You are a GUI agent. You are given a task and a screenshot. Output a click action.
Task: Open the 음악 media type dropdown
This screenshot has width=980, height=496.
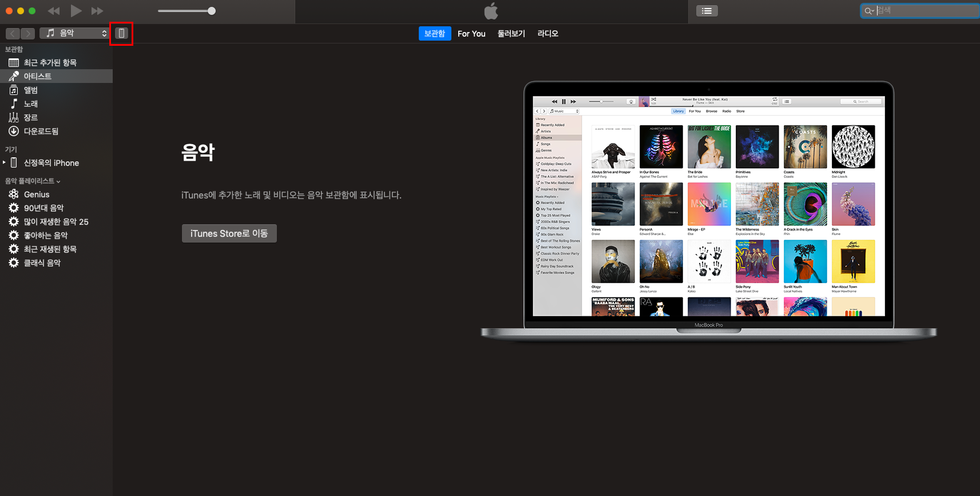coord(74,33)
